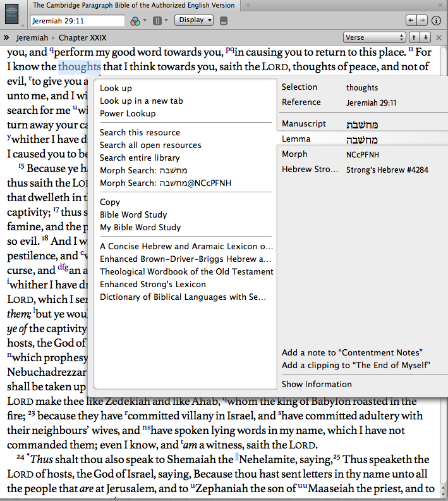Select the Selection row 'thoughts'
The height and width of the screenshot is (501, 448).
363,87
